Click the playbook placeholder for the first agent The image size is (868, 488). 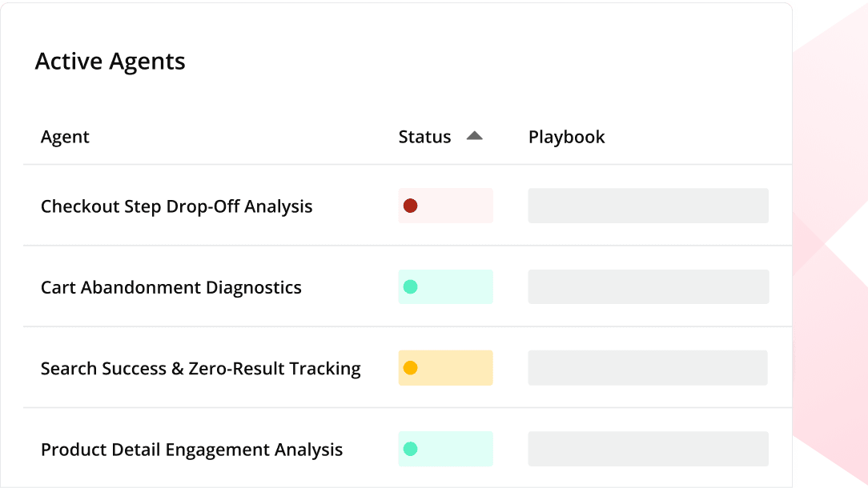pyautogui.click(x=647, y=205)
